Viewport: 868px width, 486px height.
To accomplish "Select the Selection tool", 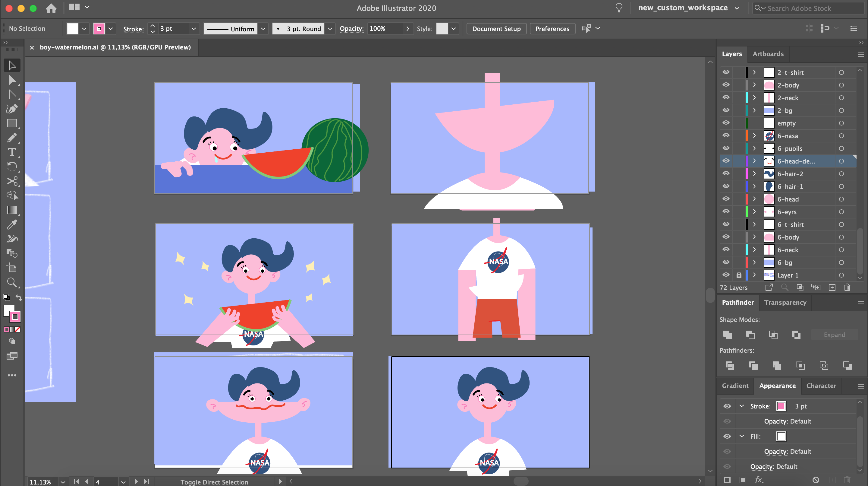I will coord(12,65).
